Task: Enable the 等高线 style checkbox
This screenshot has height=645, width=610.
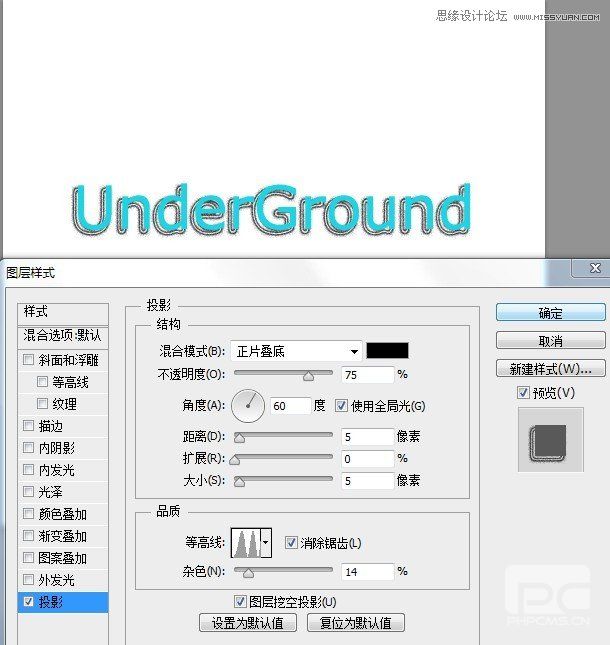Action: coord(42,382)
